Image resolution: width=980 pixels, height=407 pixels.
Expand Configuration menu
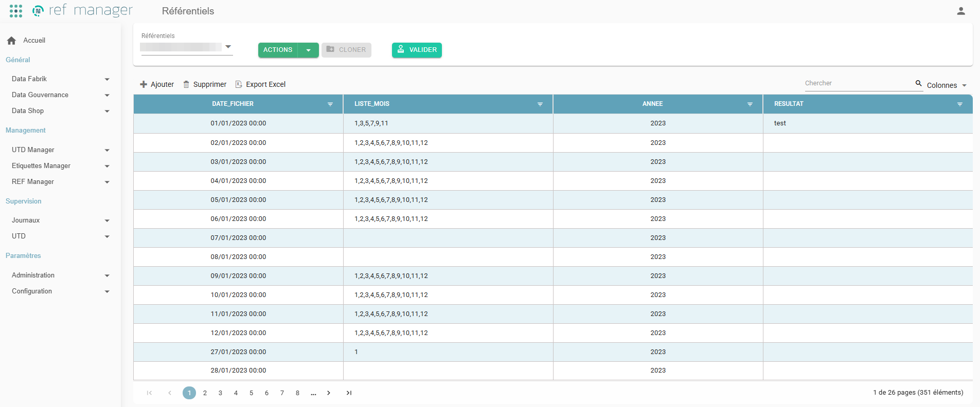pos(60,291)
